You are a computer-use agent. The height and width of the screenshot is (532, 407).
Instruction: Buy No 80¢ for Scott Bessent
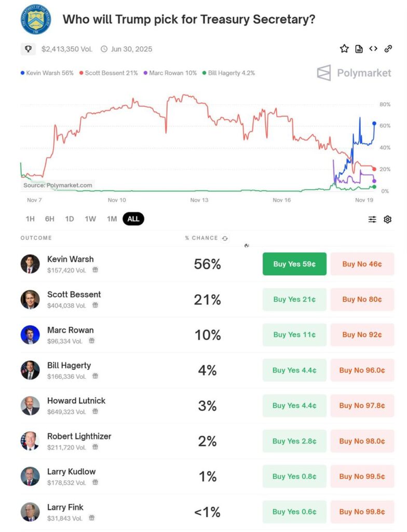click(362, 299)
